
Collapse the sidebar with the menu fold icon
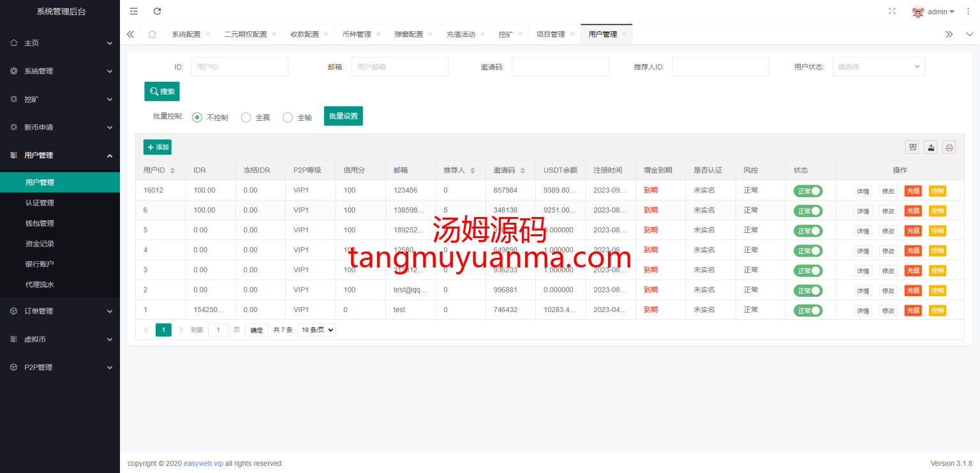133,11
